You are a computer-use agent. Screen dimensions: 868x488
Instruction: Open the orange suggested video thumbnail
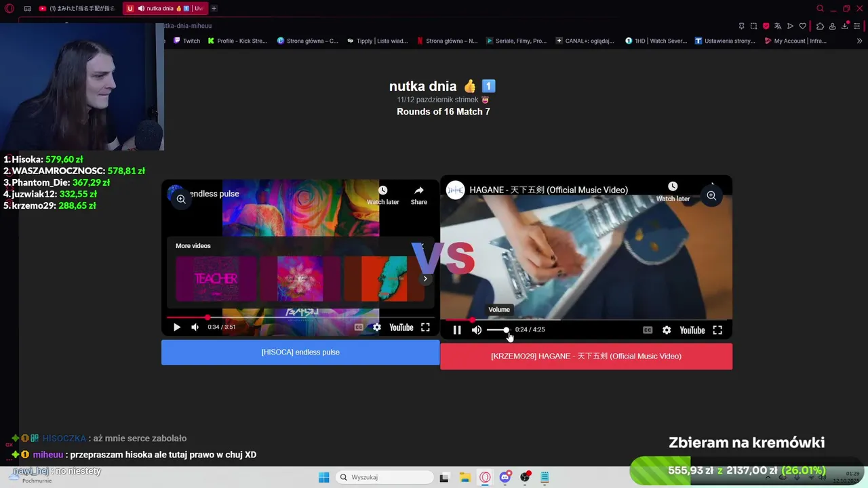(x=384, y=279)
